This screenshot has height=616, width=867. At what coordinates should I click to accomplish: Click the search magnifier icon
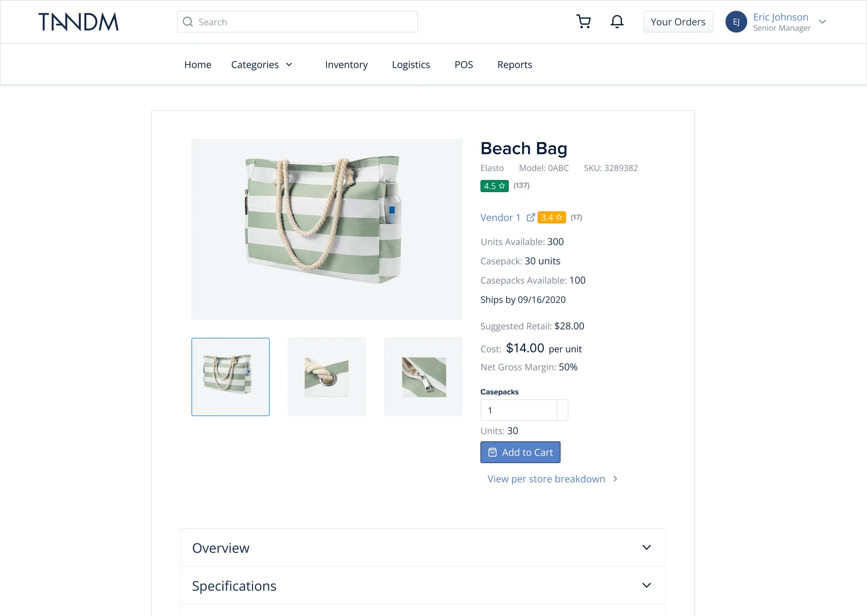(x=188, y=22)
